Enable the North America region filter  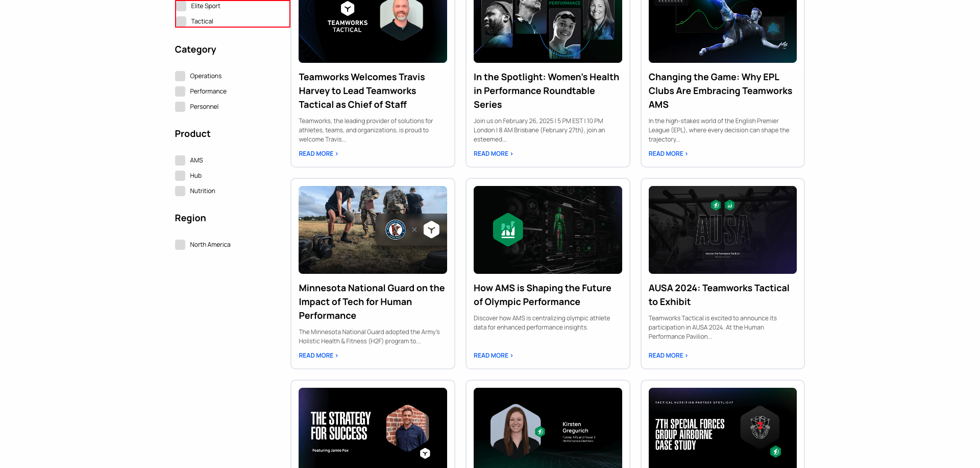coord(180,244)
